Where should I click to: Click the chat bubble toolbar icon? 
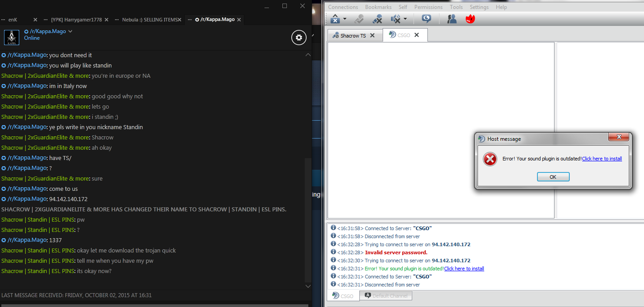click(426, 19)
